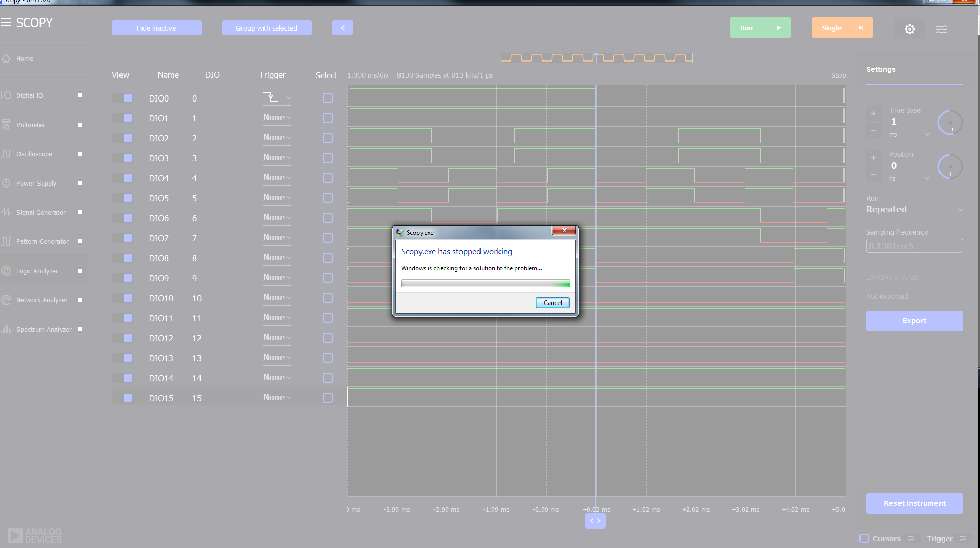Check the Select box for DIO15
This screenshot has height=548, width=980.
point(328,398)
